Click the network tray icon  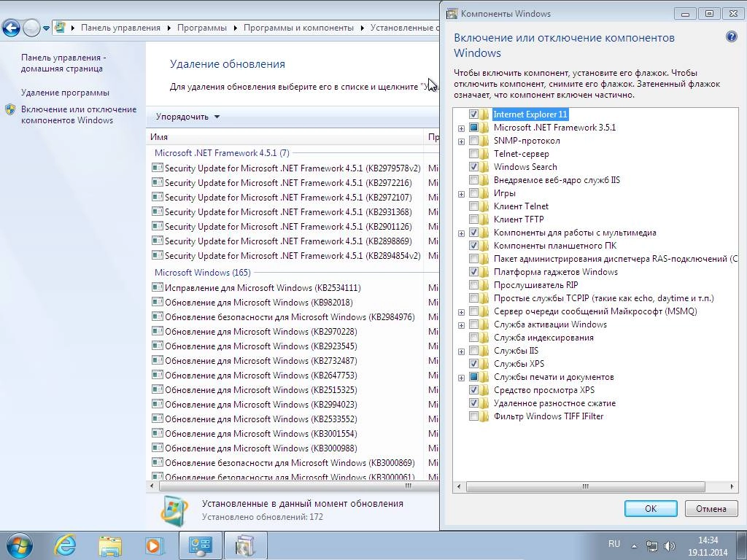tap(651, 545)
